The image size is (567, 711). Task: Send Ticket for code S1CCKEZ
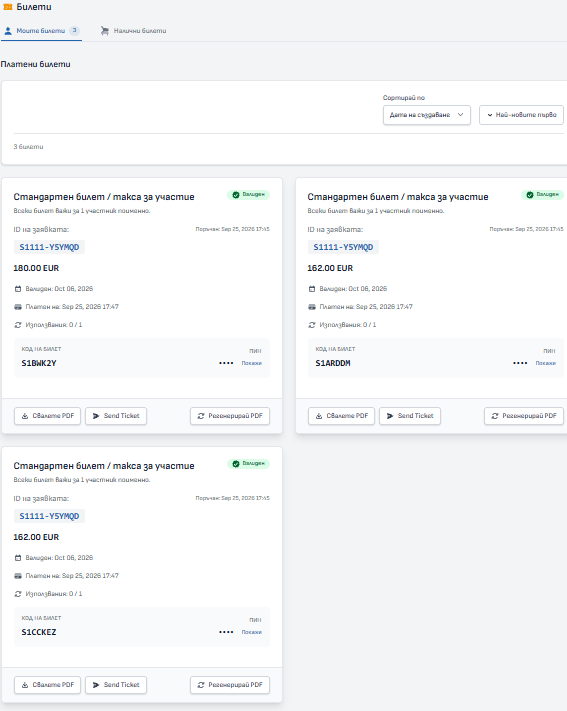[x=116, y=685]
